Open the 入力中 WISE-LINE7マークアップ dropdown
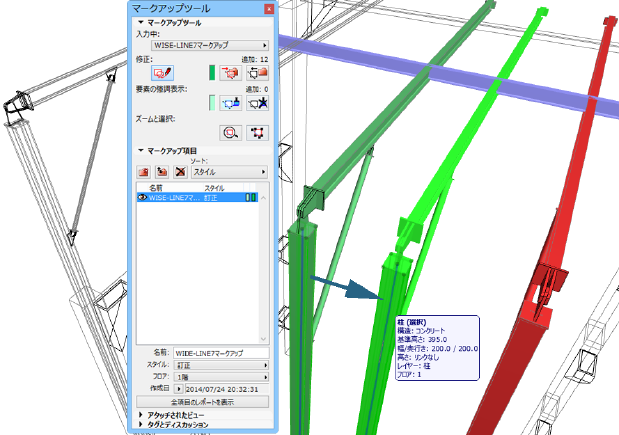 (210, 46)
